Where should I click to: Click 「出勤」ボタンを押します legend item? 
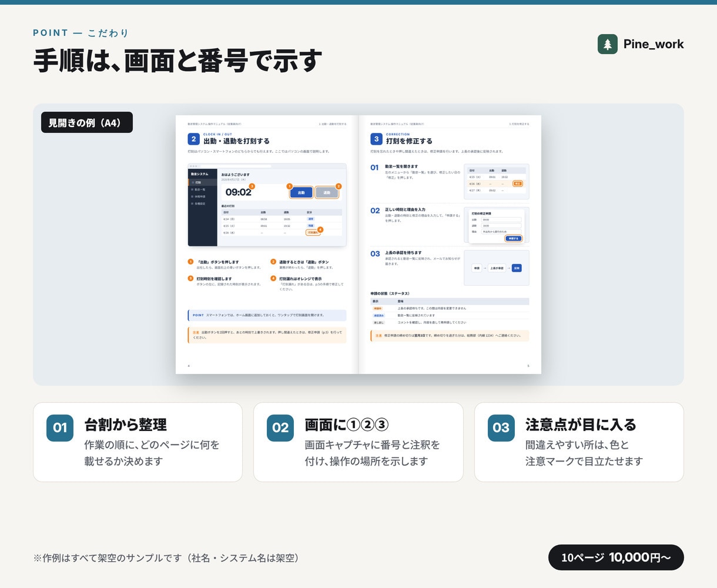click(x=225, y=265)
